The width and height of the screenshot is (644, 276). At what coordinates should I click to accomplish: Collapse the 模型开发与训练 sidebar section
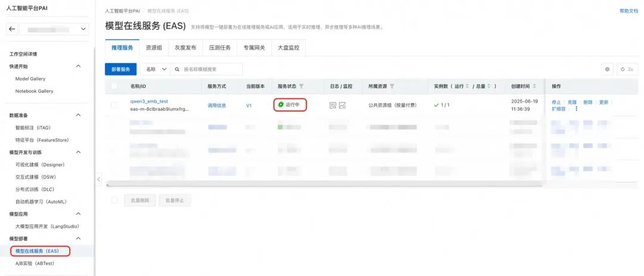[x=78, y=153]
